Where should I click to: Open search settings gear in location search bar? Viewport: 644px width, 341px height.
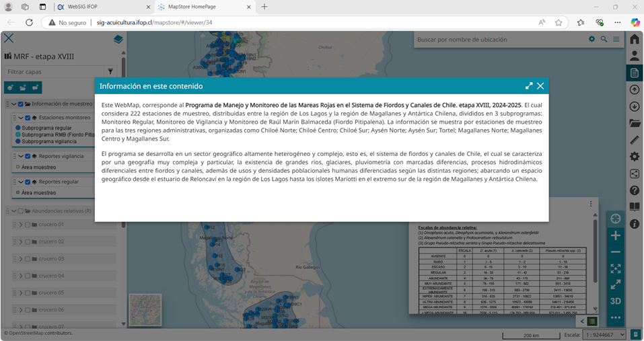tap(592, 39)
